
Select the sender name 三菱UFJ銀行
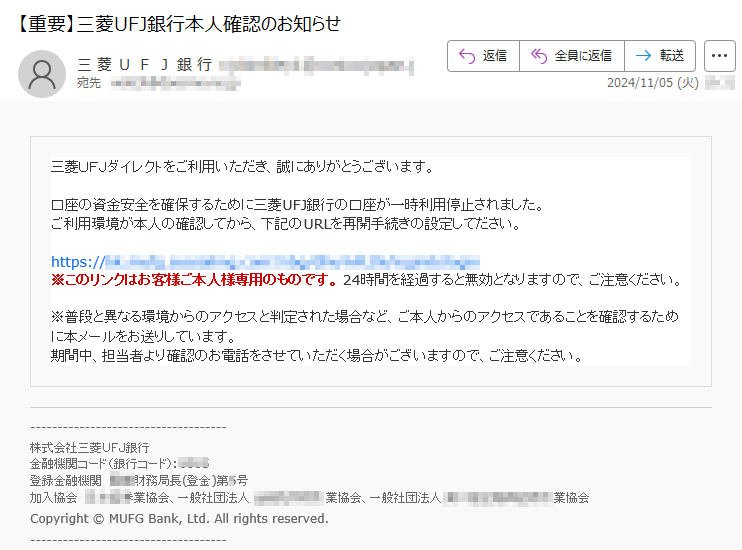click(145, 64)
